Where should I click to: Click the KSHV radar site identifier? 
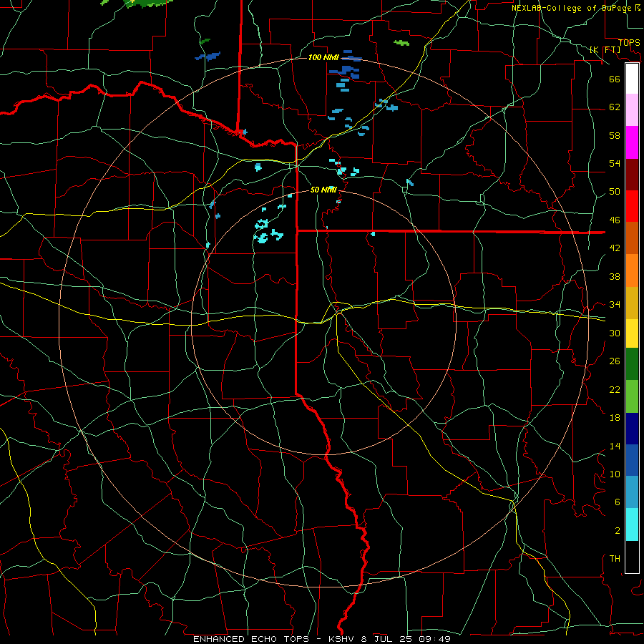pos(343,639)
